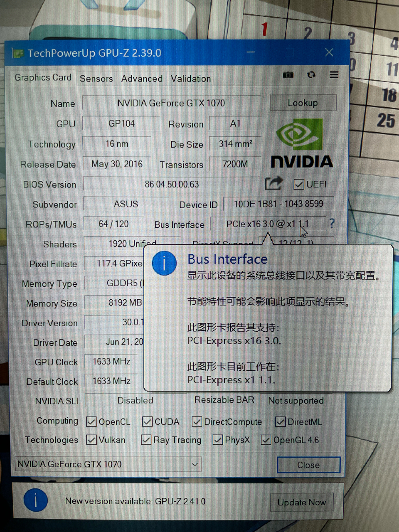Open the GPU selection dropdown at the bottom

click(x=195, y=464)
